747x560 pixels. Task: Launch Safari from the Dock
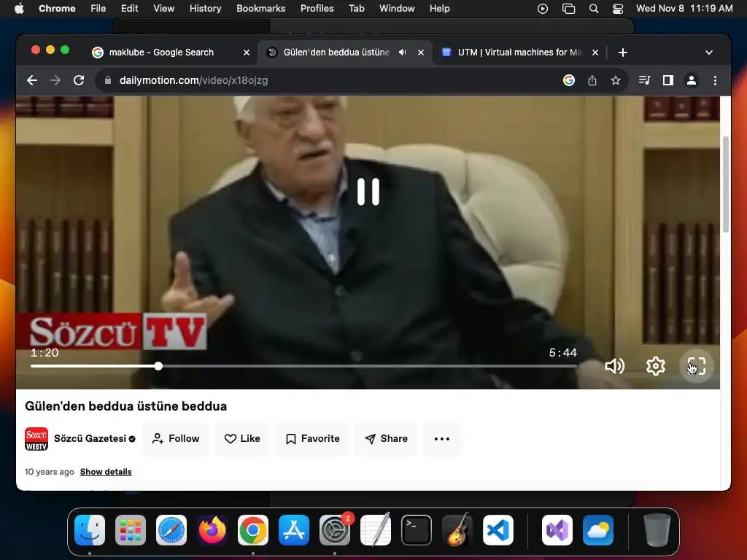tap(171, 530)
